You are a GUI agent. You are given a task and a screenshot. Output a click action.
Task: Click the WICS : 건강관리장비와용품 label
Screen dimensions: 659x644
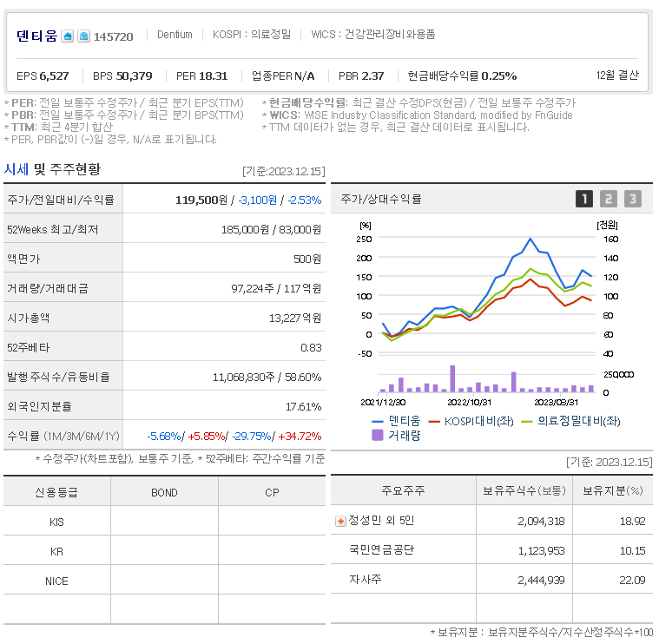click(372, 35)
